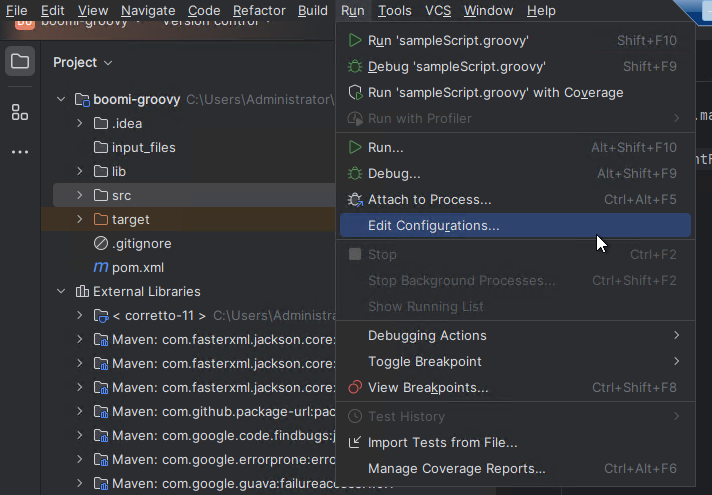Image resolution: width=712 pixels, height=495 pixels.
Task: Click the lib folder icon
Action: [x=101, y=171]
